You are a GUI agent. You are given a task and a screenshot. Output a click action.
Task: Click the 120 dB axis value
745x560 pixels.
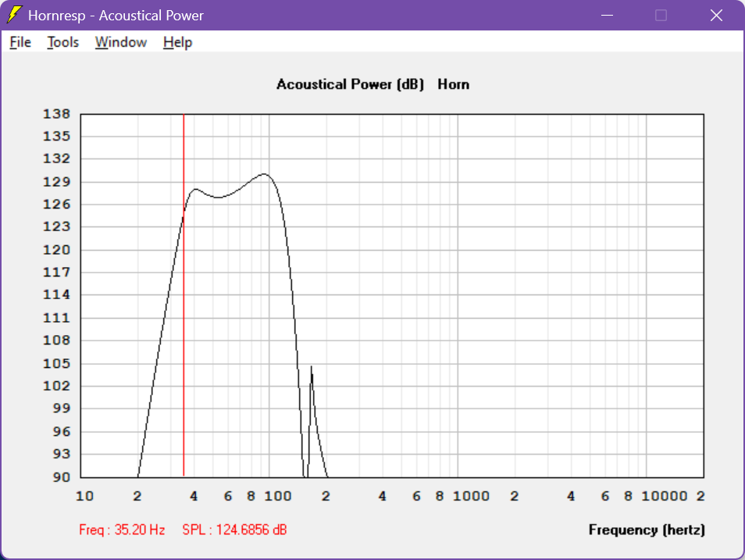pos(56,250)
